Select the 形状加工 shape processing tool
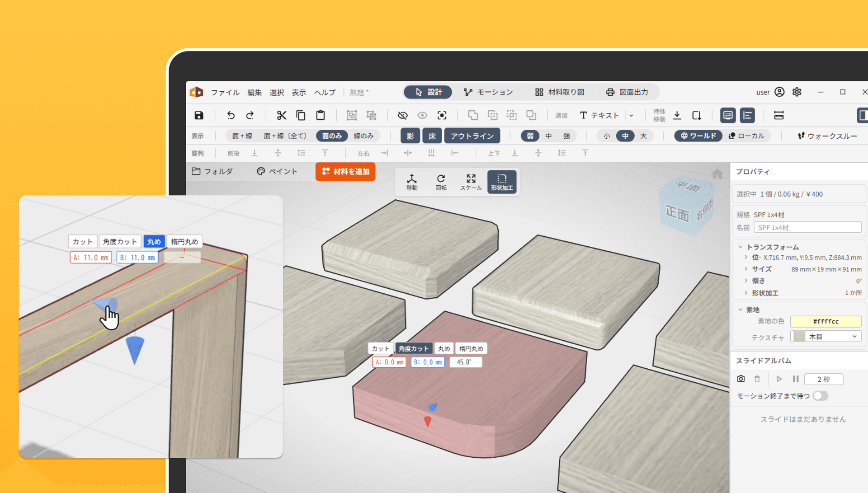Screen dimensions: 868x493 click(x=502, y=182)
